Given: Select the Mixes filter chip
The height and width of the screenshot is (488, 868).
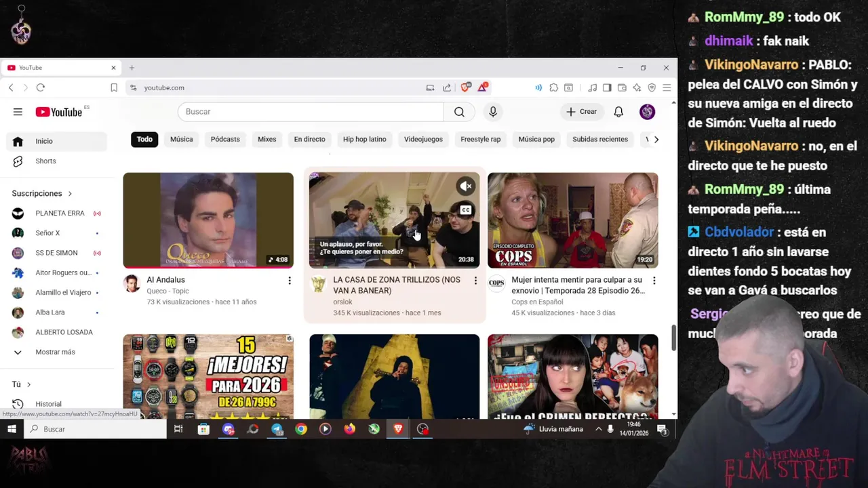Looking at the screenshot, I should (x=267, y=140).
